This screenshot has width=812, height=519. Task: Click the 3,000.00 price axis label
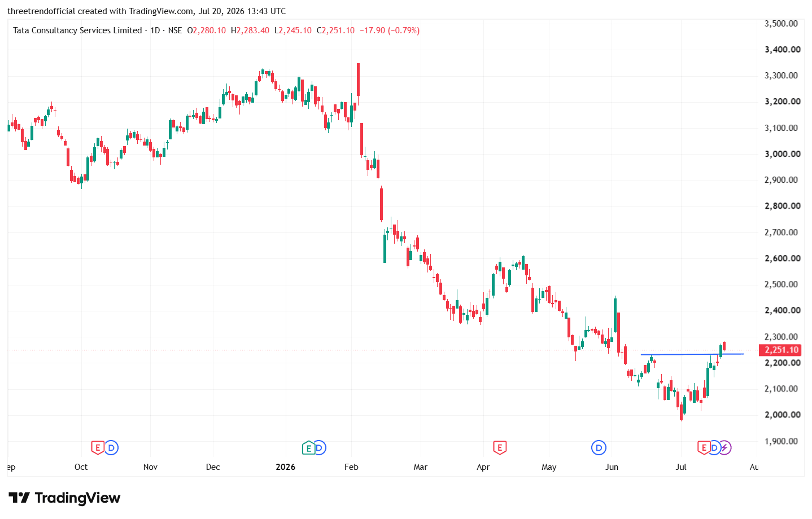(783, 154)
